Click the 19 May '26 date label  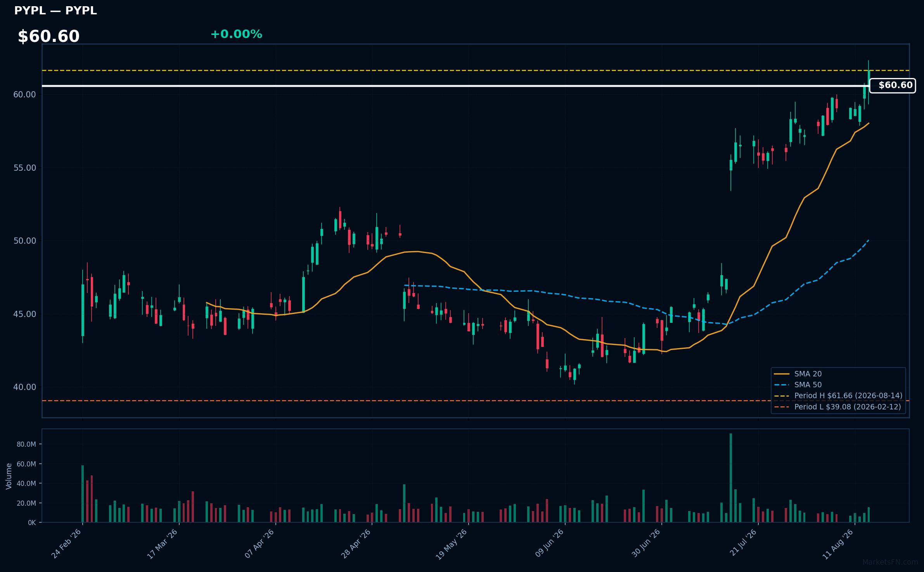point(452,544)
